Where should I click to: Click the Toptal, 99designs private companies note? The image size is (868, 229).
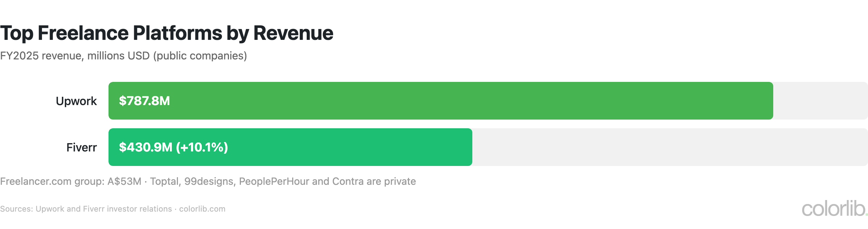(283, 182)
